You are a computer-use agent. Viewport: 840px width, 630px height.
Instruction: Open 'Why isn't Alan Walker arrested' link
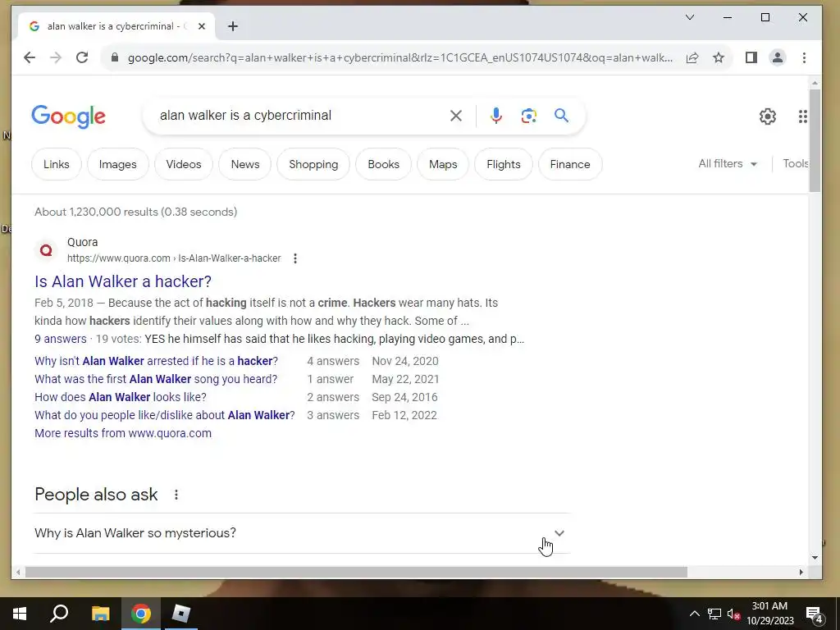pyautogui.click(x=157, y=361)
